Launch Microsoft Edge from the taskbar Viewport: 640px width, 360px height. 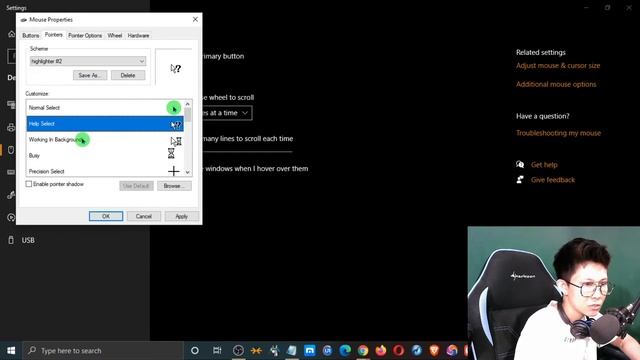[345, 351]
